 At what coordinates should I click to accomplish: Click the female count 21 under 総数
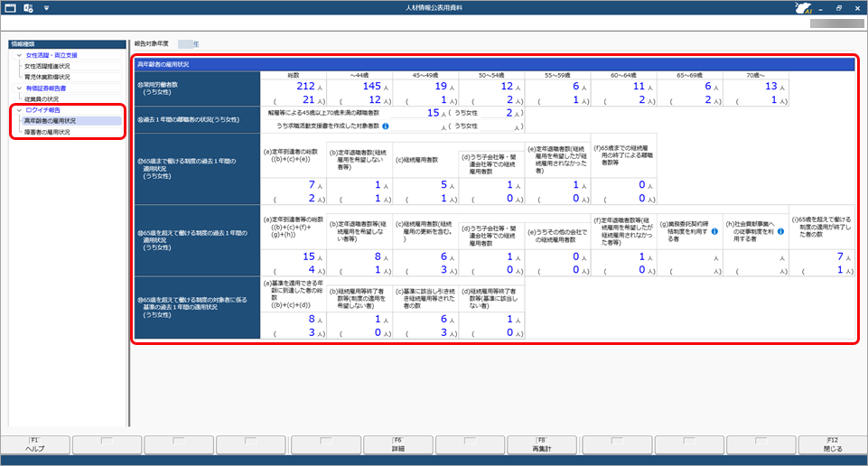[294, 99]
